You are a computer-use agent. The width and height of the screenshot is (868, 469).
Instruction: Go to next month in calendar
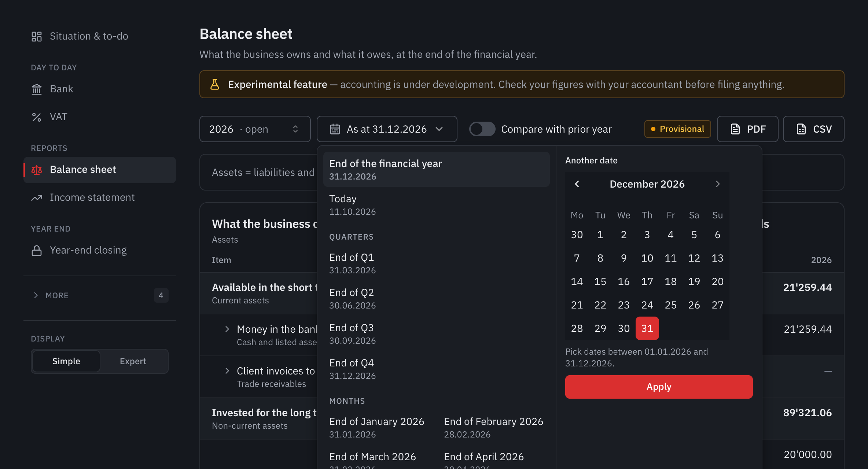[718, 184]
